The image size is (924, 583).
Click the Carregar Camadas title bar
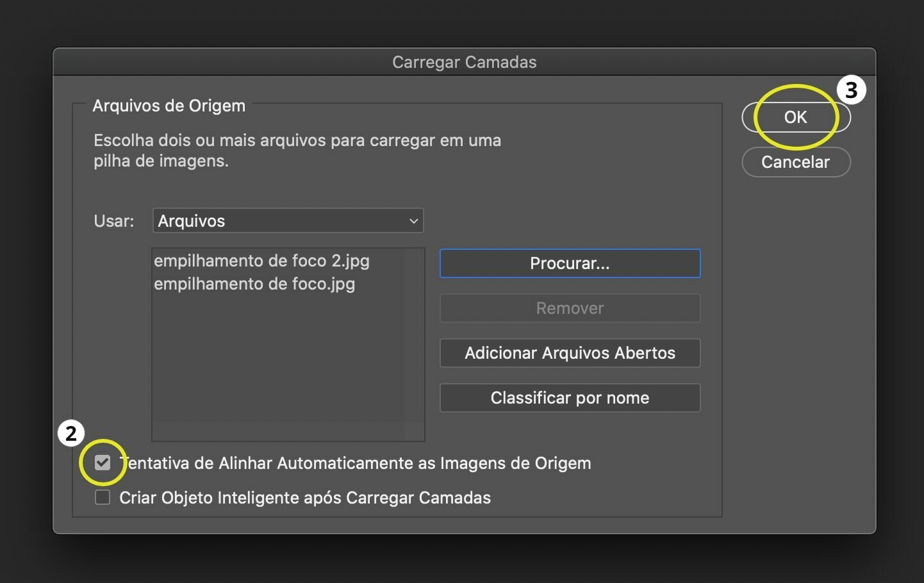[x=464, y=62]
